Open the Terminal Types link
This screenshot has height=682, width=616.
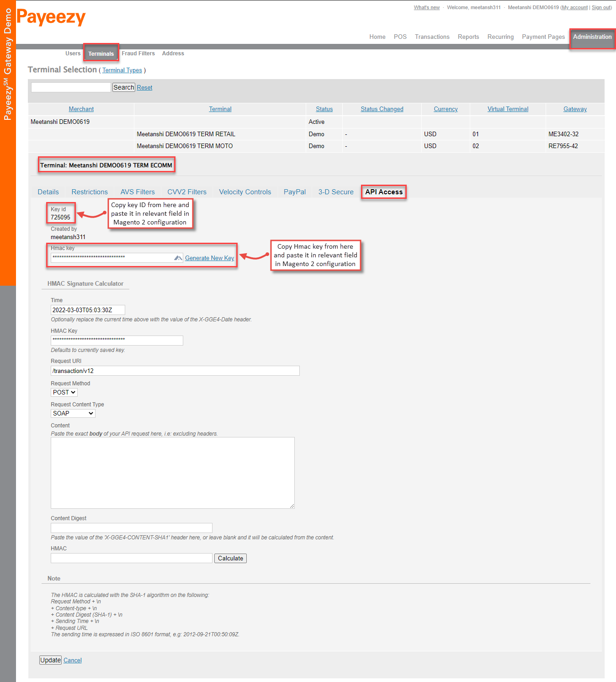pyautogui.click(x=122, y=70)
